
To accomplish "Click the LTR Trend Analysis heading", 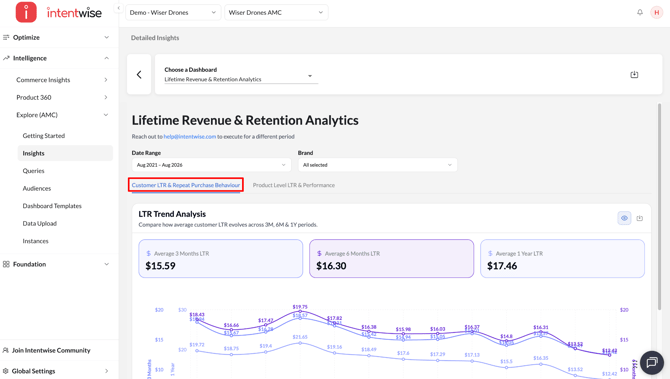I will (172, 214).
